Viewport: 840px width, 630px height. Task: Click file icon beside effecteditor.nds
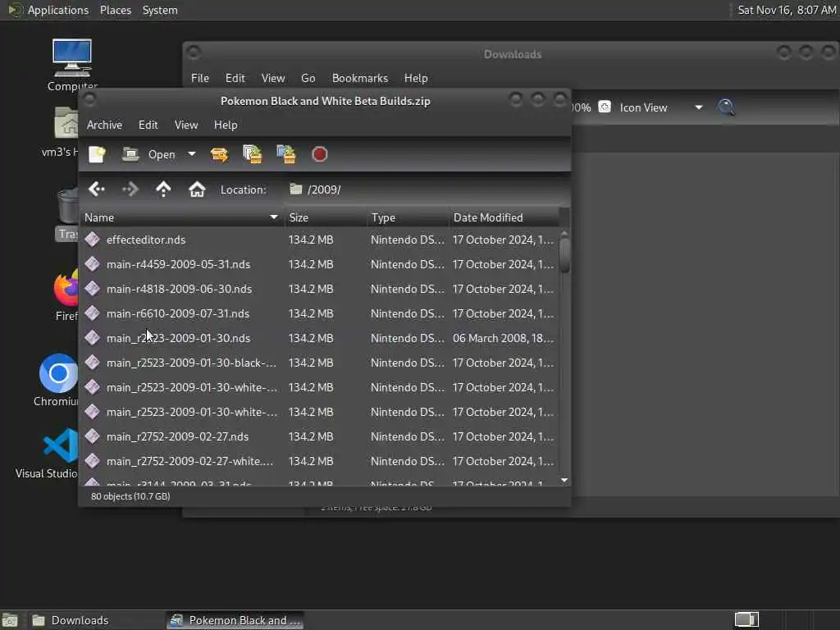coord(92,240)
